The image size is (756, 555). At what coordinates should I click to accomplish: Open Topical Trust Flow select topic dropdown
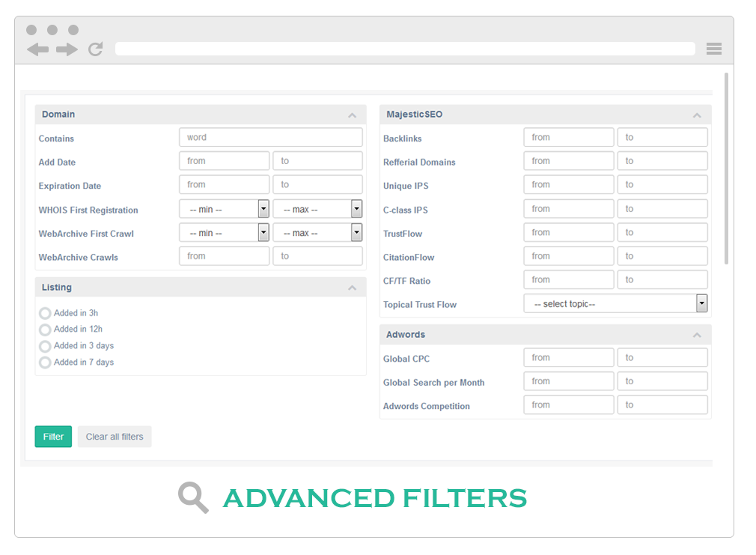click(616, 303)
